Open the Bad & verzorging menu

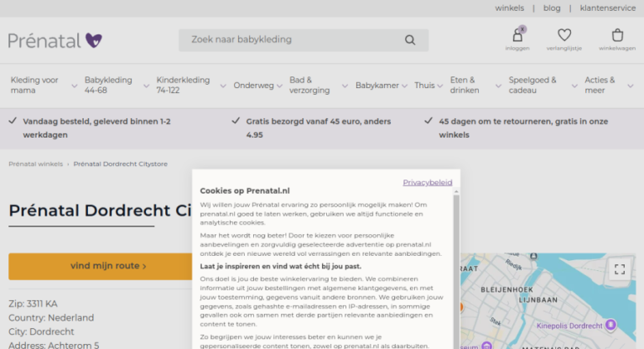click(309, 85)
